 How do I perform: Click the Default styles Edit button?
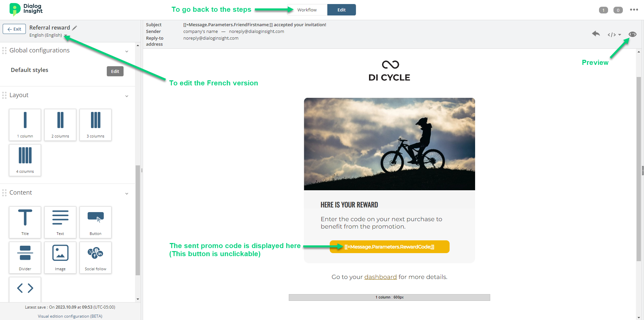(115, 71)
